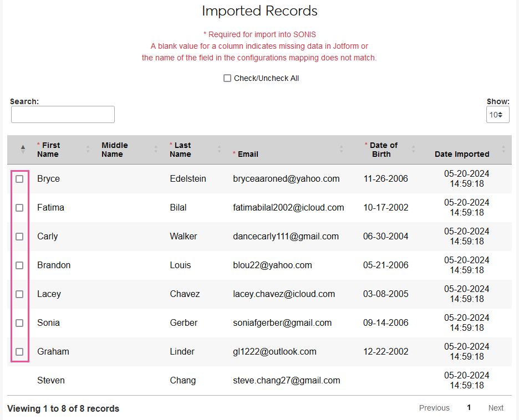Click inside the Search input field
Image resolution: width=519 pixels, height=420 pixels.
[63, 115]
